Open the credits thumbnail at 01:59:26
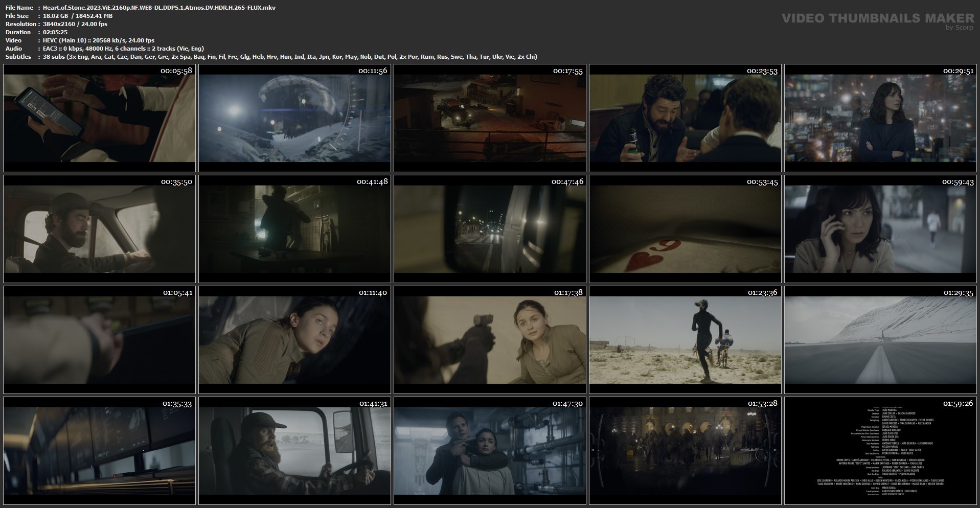This screenshot has width=980, height=508. click(x=880, y=451)
